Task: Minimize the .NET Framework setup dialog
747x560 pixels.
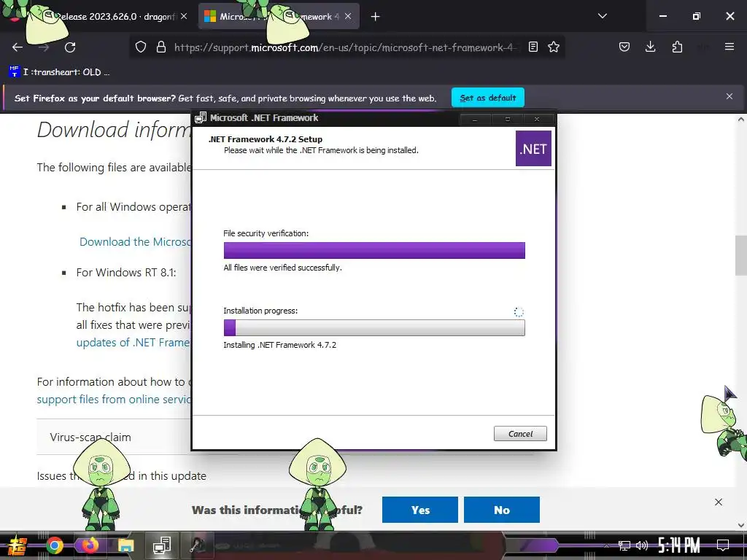Action: 474,119
